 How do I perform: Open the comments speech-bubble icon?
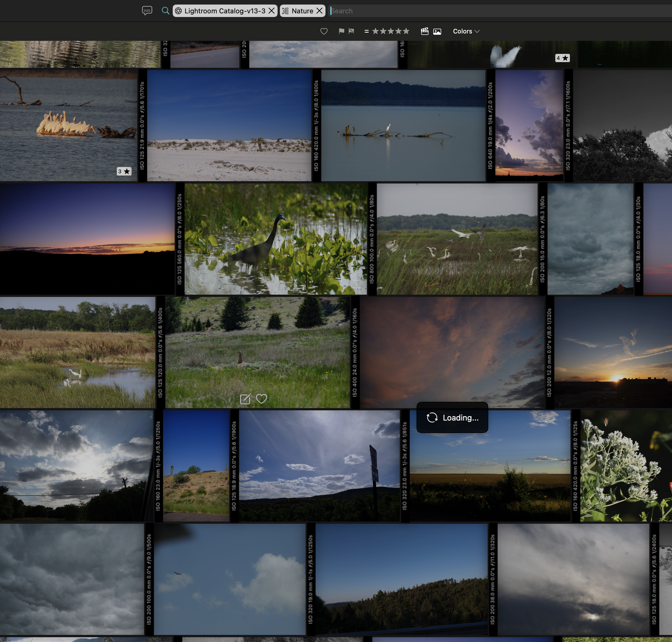click(x=147, y=10)
